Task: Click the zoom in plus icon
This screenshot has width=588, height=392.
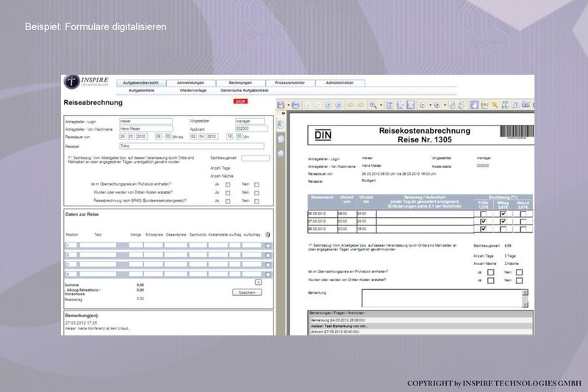Action: pos(437,106)
